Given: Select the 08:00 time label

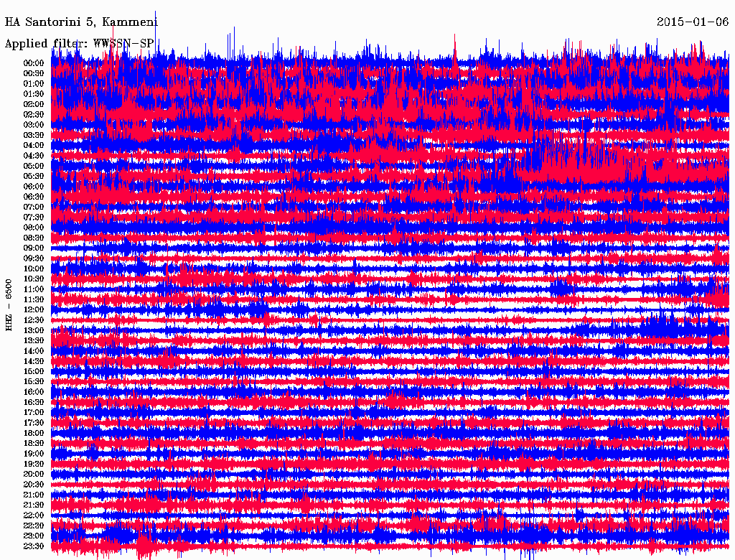Looking at the screenshot, I should point(34,228).
